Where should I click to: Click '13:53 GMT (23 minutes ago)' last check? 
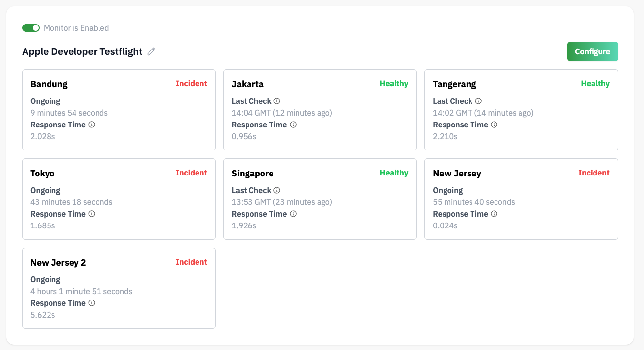pyautogui.click(x=282, y=202)
